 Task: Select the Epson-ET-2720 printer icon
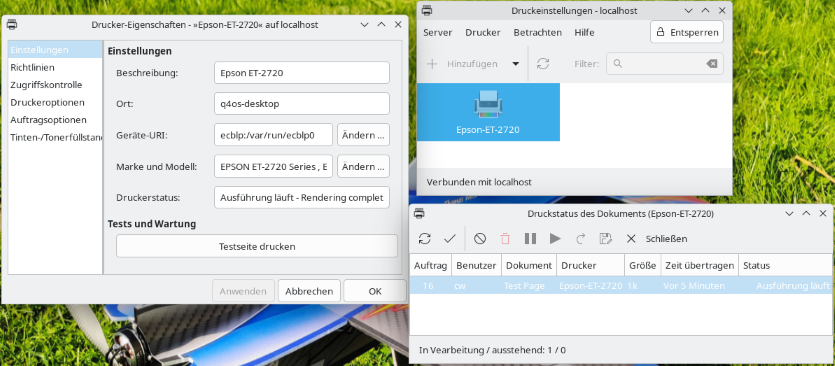(x=488, y=112)
